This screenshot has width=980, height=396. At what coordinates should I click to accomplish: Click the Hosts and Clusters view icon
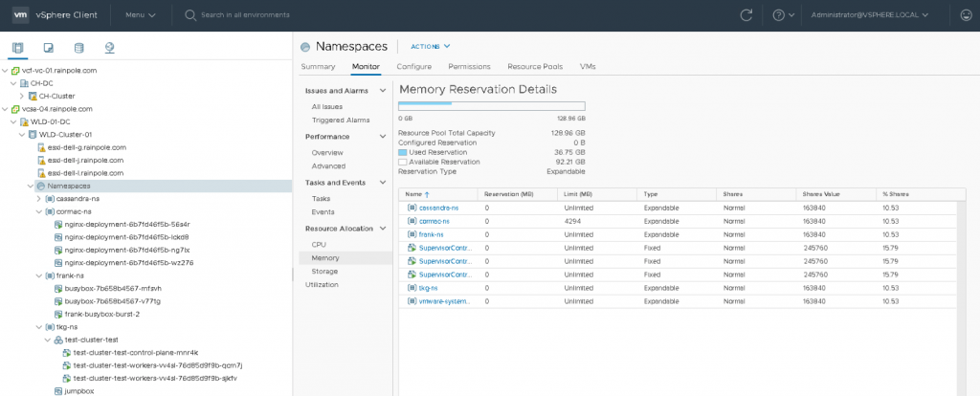(x=16, y=47)
